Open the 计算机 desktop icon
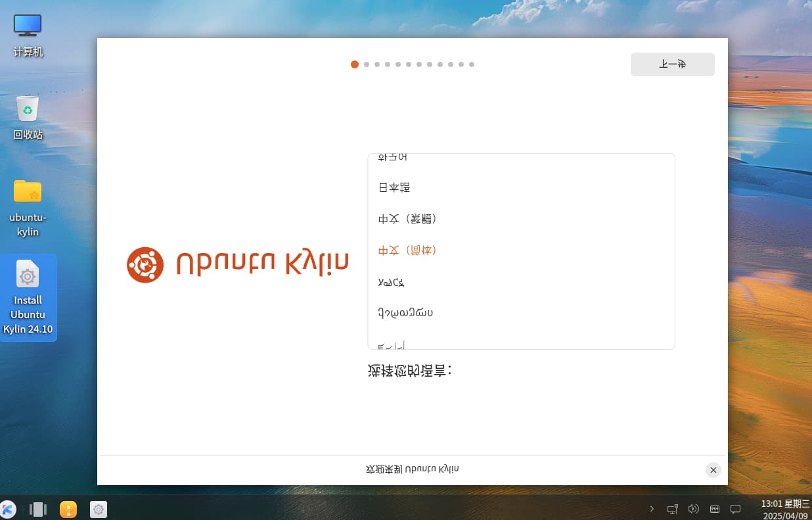The height and width of the screenshot is (520, 812). coord(28,35)
